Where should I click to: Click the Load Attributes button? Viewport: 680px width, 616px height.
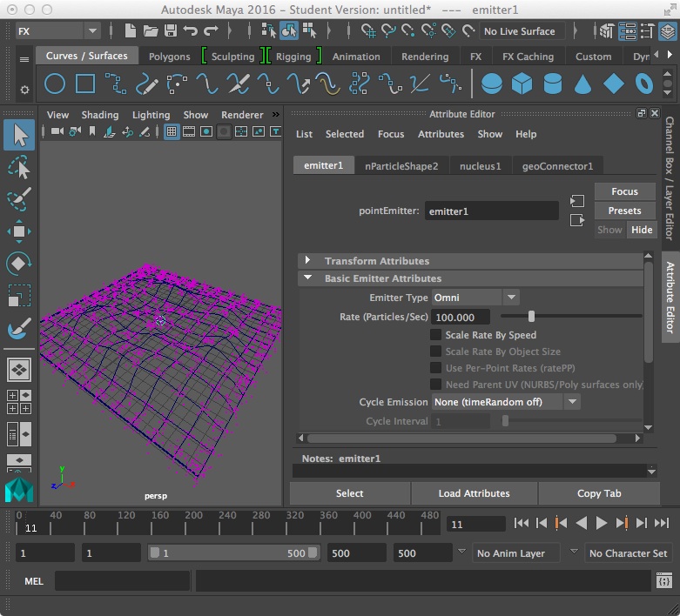(x=474, y=493)
